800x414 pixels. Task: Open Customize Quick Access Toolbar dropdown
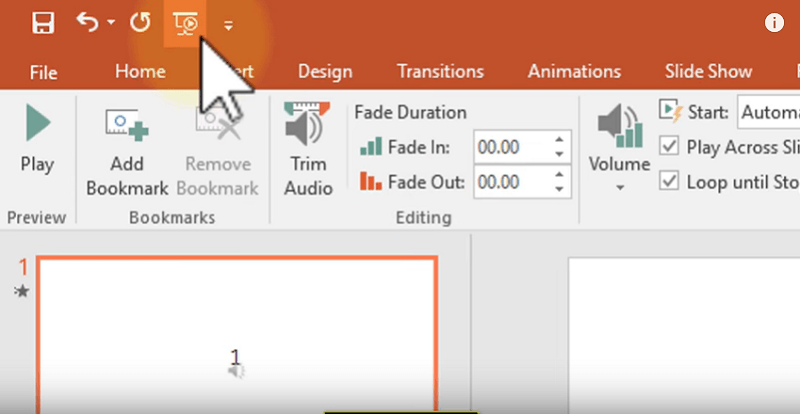click(228, 26)
